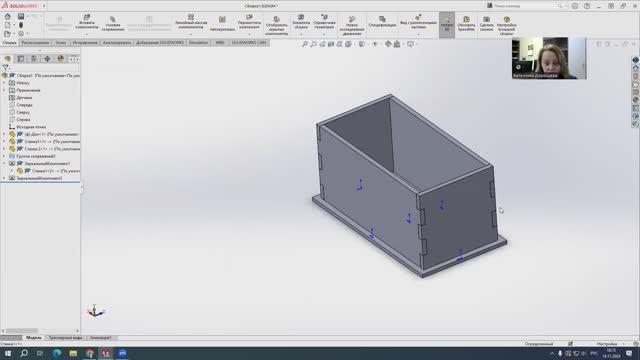The image size is (640, 360).
Task: Switch to the SOLIDWORKS CAM ribbon tab
Action: tap(249, 42)
